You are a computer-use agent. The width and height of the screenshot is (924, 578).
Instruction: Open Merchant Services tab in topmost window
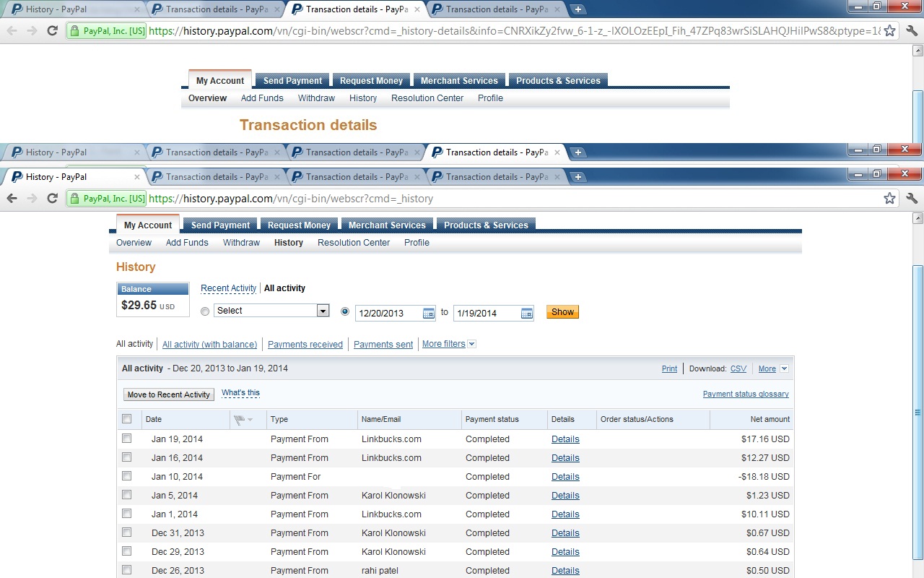point(459,81)
